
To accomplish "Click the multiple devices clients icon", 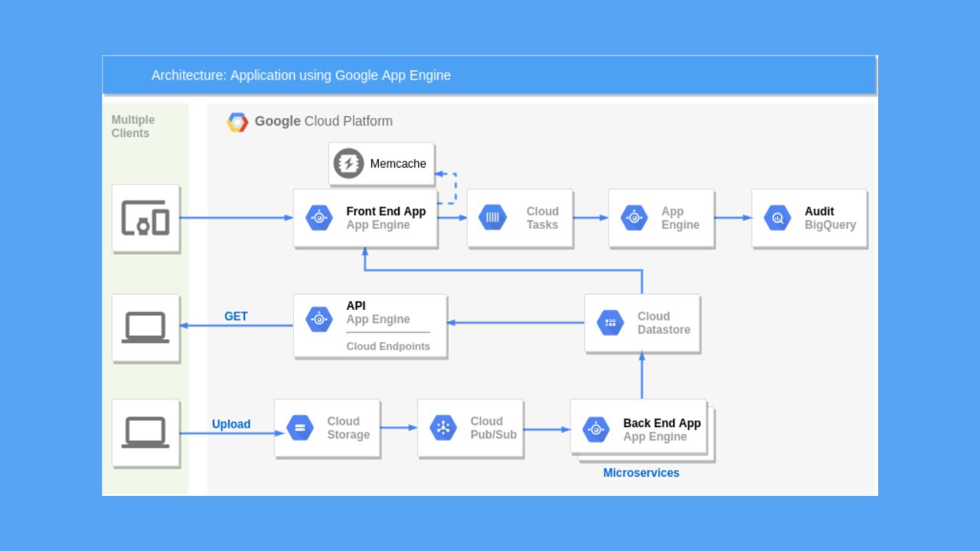I will click(146, 217).
